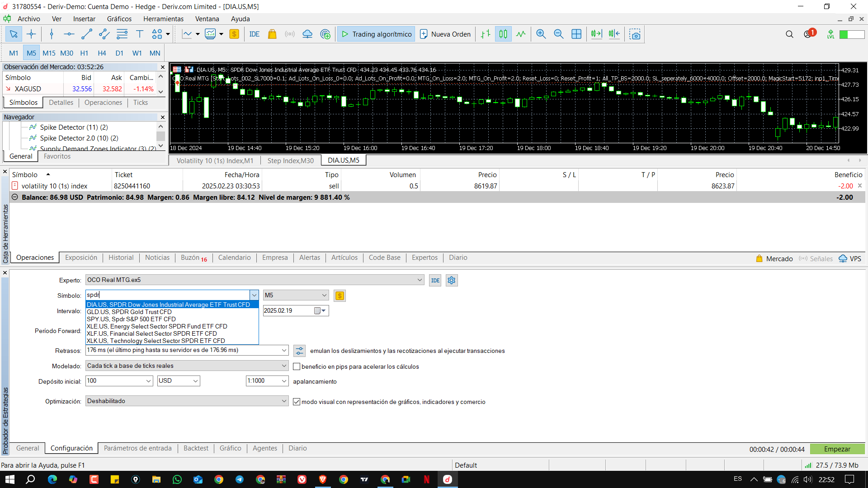Viewport: 868px width, 488px height.
Task: Take a chart screenshot
Action: tap(635, 34)
